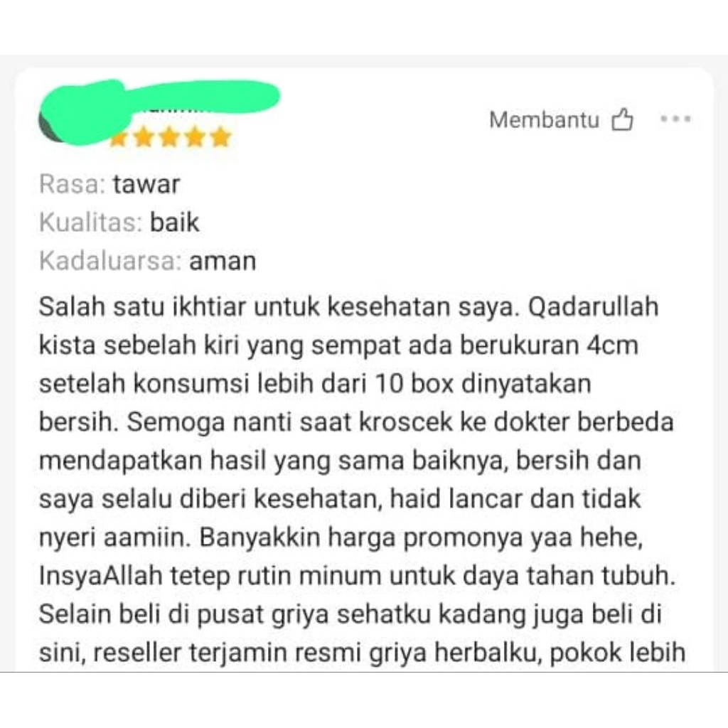Click the fifth gold rating star
This screenshot has width=728, height=728.
click(220, 137)
